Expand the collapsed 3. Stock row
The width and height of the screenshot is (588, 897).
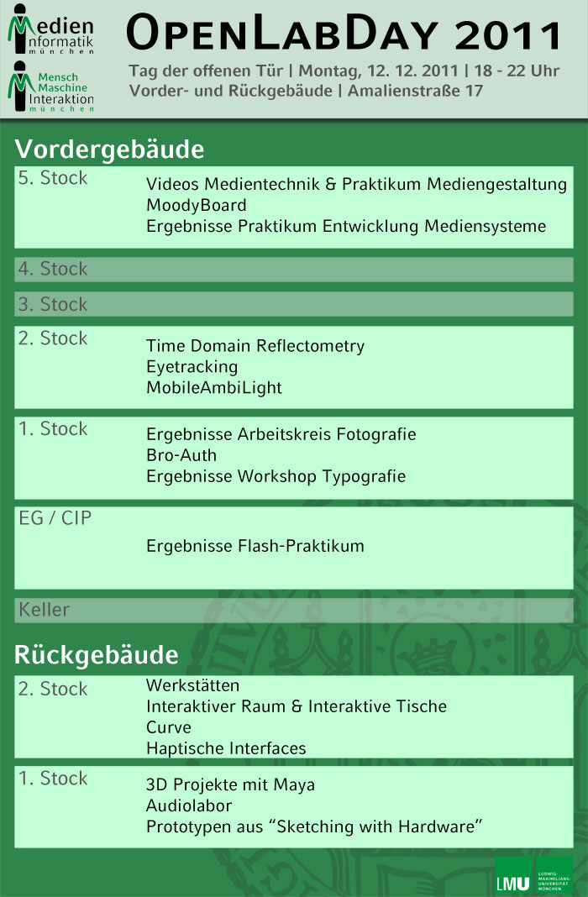pyautogui.click(x=294, y=304)
